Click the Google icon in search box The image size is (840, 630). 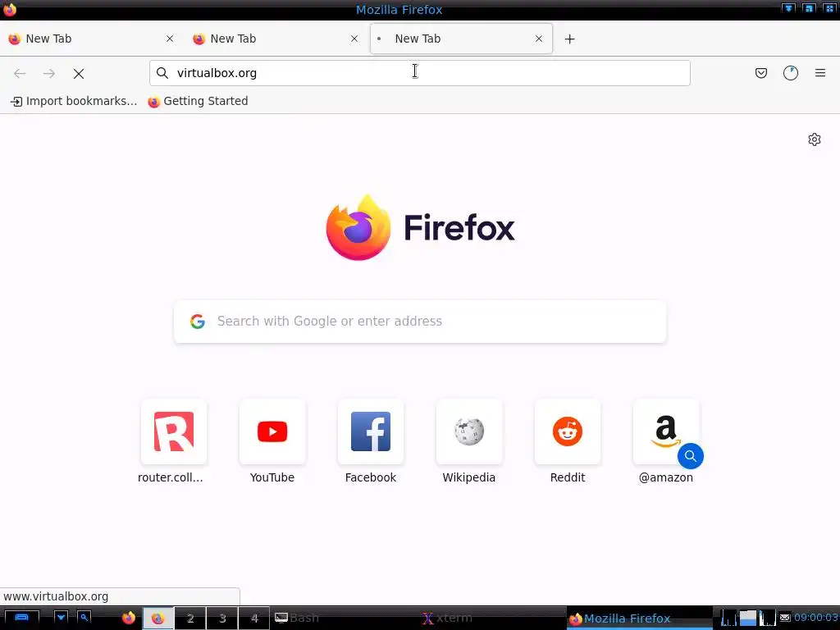pos(198,321)
